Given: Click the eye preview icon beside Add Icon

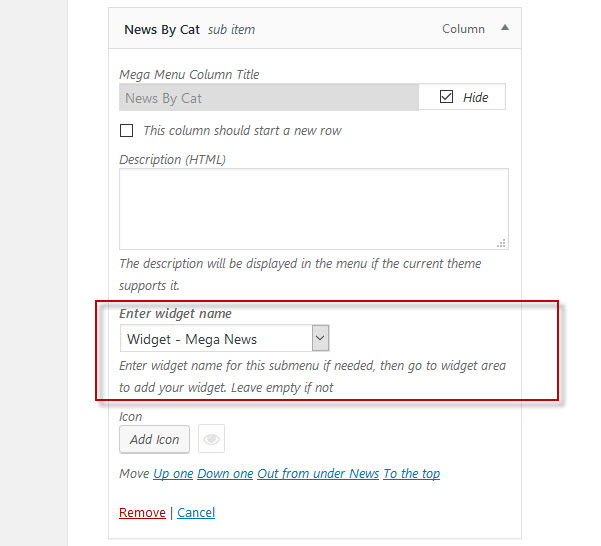Looking at the screenshot, I should [x=211, y=439].
